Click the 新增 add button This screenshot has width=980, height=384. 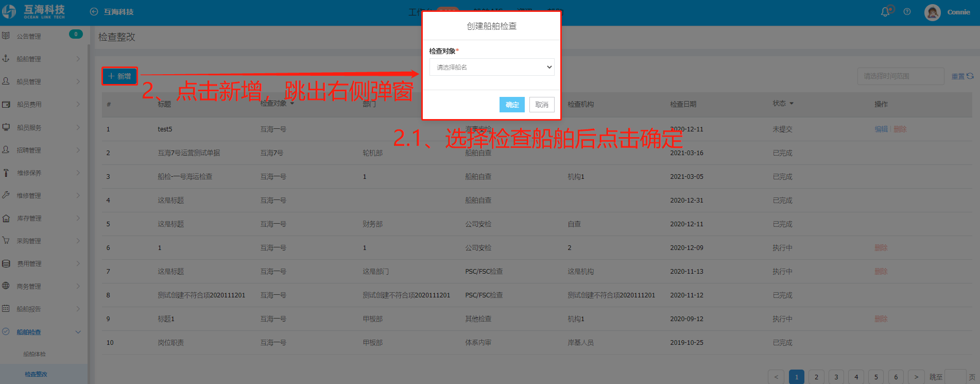(x=119, y=76)
